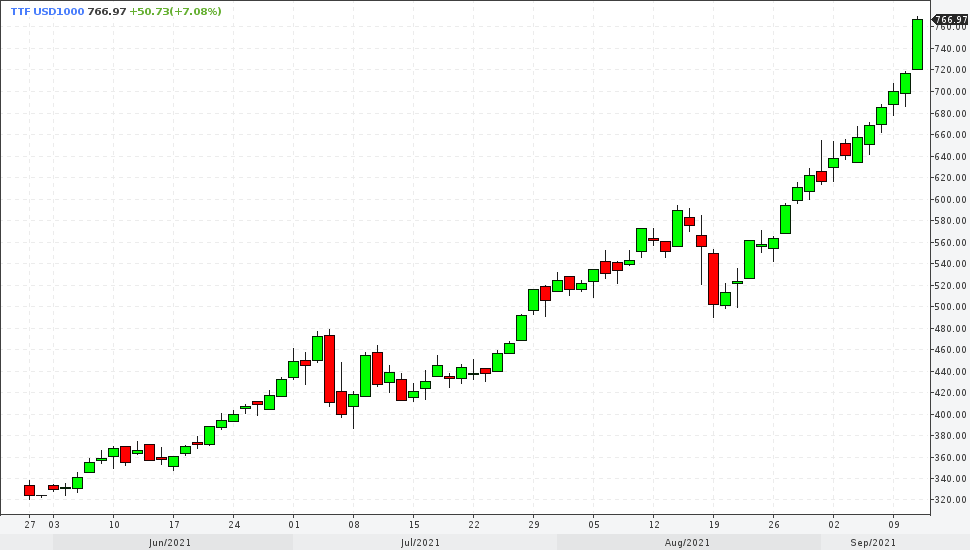Screen dimensions: 970x550
Task: Click the date tick labeled 22
Action: 474,525
